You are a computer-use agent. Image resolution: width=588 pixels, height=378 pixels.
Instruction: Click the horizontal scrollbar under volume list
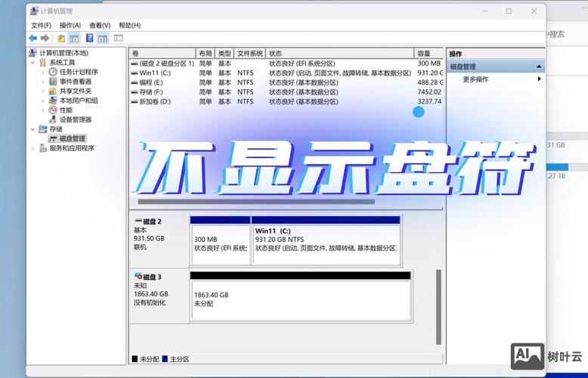tap(256, 202)
